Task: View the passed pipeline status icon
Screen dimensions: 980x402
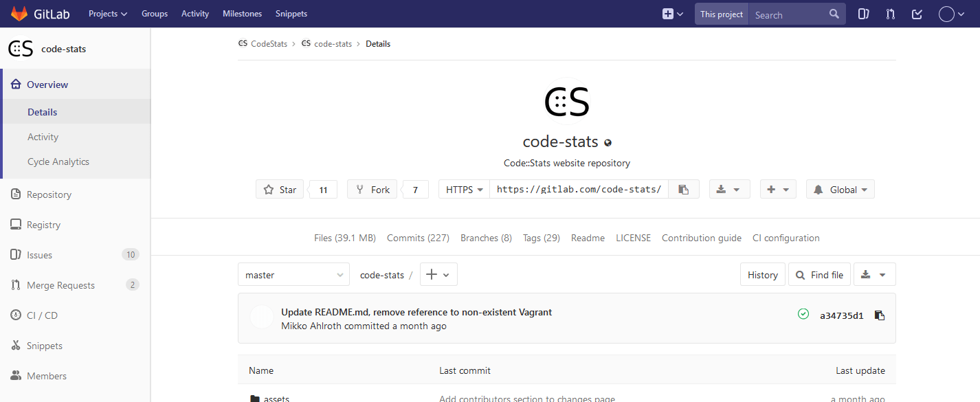Action: (803, 314)
